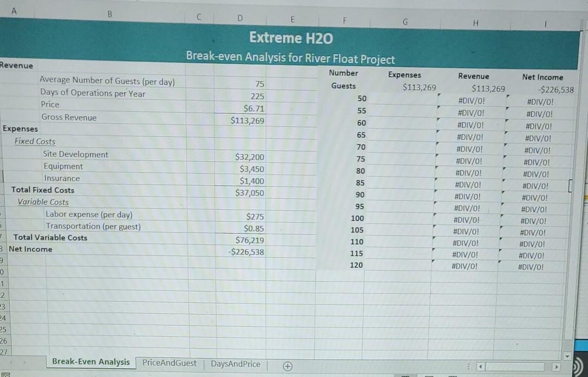Click the Transportation (per guest) label
Screen dimensions: 588x377
(93, 226)
